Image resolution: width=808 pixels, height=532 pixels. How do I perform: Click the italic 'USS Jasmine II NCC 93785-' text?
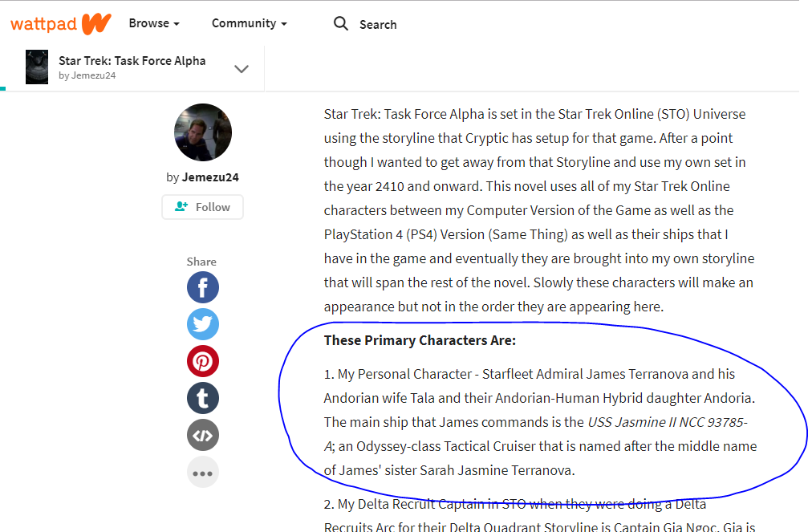pyautogui.click(x=668, y=422)
